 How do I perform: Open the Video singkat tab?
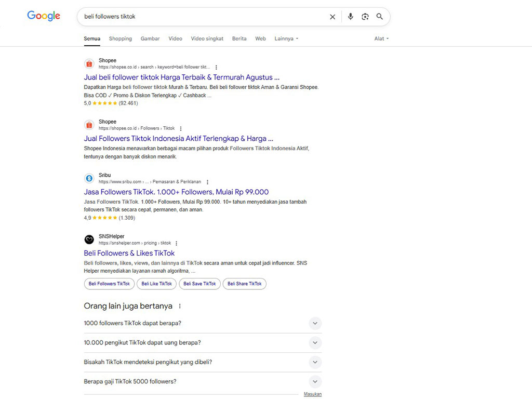point(207,38)
